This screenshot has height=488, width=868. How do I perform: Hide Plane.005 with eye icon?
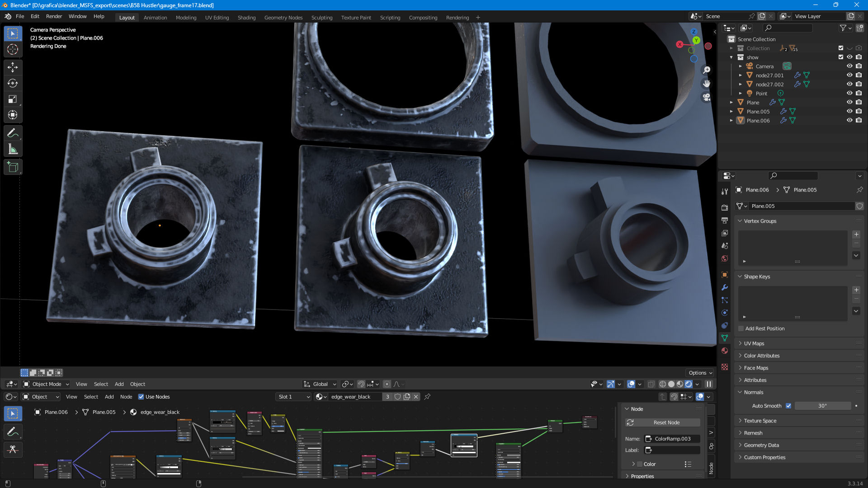click(x=849, y=111)
